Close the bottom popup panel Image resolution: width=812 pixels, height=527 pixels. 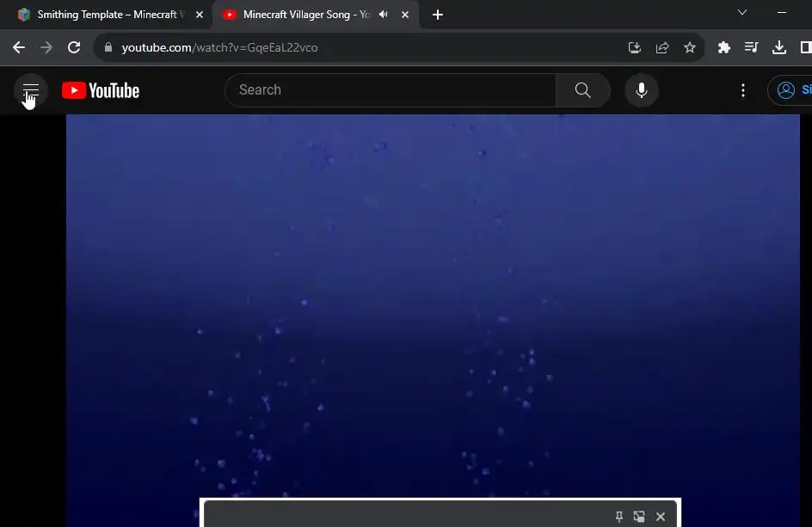(x=661, y=516)
